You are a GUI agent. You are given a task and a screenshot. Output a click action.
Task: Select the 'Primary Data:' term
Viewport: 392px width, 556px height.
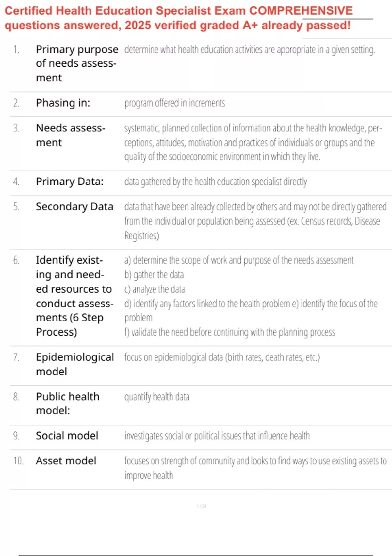(x=70, y=182)
